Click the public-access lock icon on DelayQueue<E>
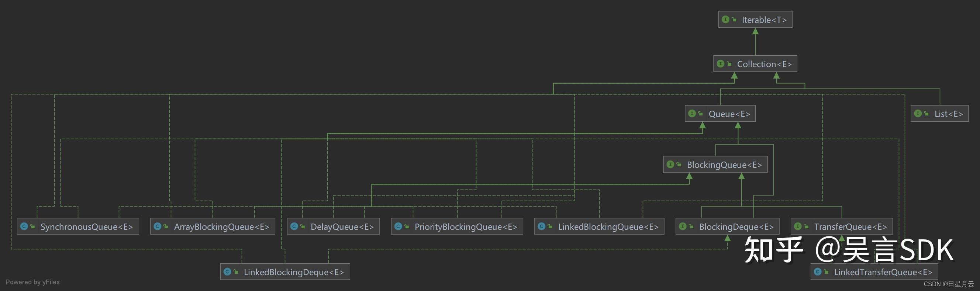980x291 pixels. [303, 226]
